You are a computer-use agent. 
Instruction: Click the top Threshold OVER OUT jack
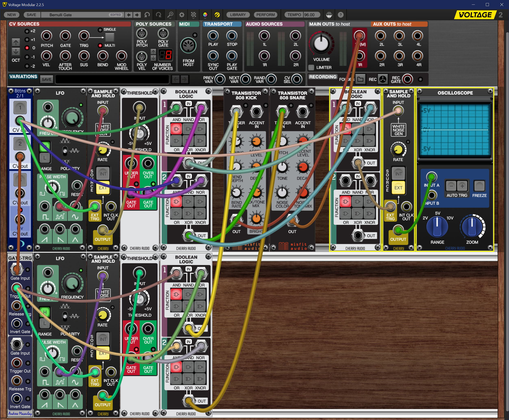pyautogui.click(x=148, y=163)
